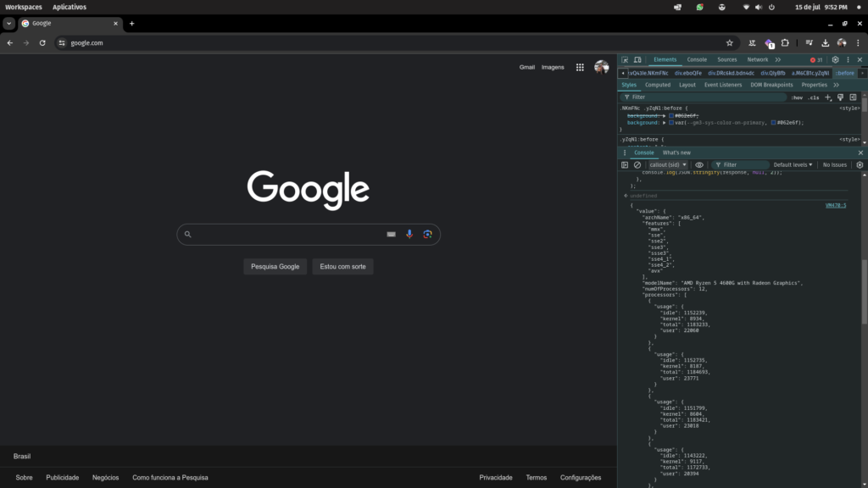Viewport: 868px width, 488px height.
Task: Select the Computed tab in Elements panel
Action: [658, 85]
